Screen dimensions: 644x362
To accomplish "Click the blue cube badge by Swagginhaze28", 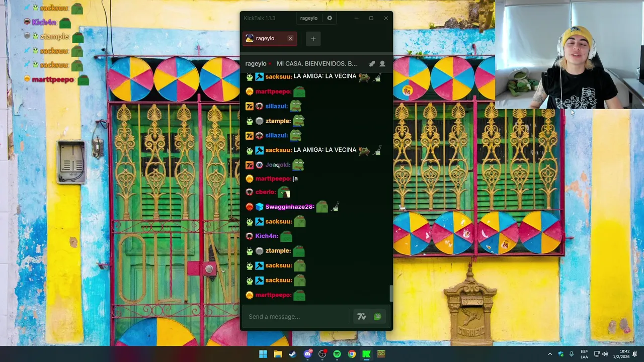I will tap(259, 207).
